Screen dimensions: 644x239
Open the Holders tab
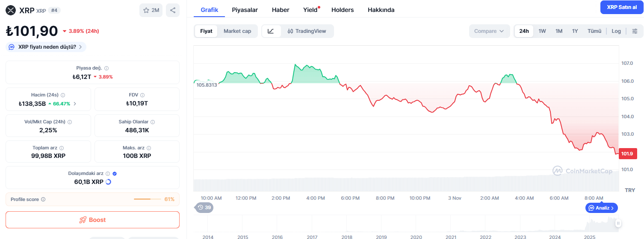(x=343, y=10)
